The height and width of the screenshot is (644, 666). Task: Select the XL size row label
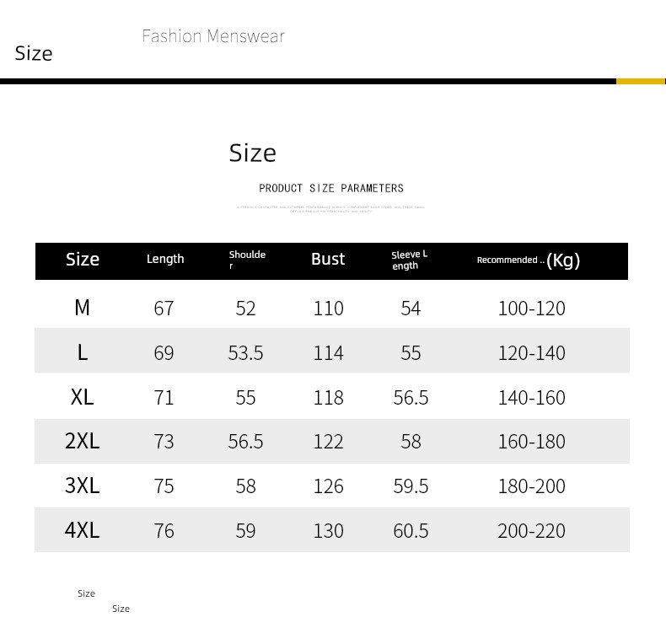point(82,397)
